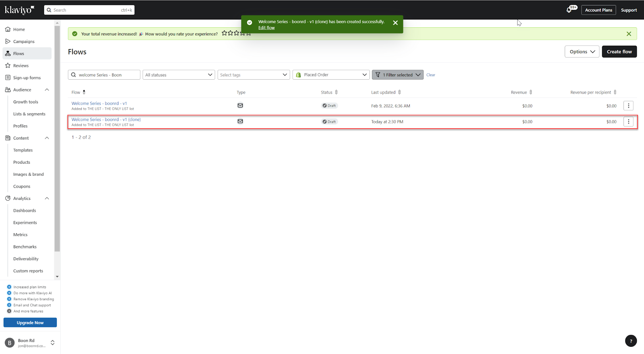Open Welcome Series - boonrd - v1 flow

99,103
